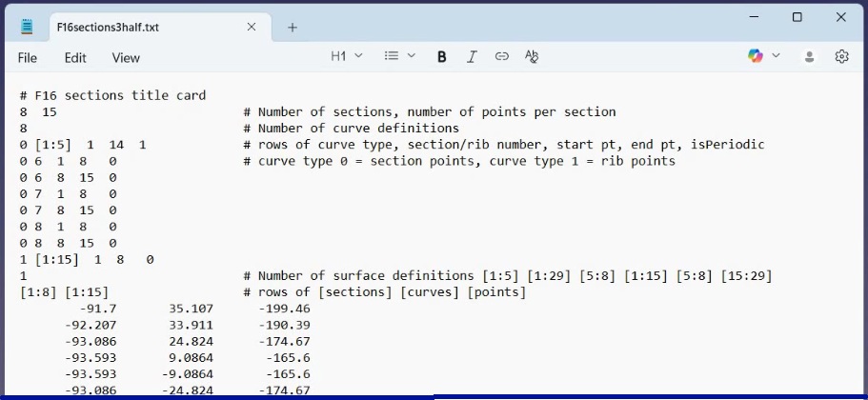Close the F16sections3half.txt tab
The width and height of the screenshot is (868, 400).
click(x=252, y=28)
